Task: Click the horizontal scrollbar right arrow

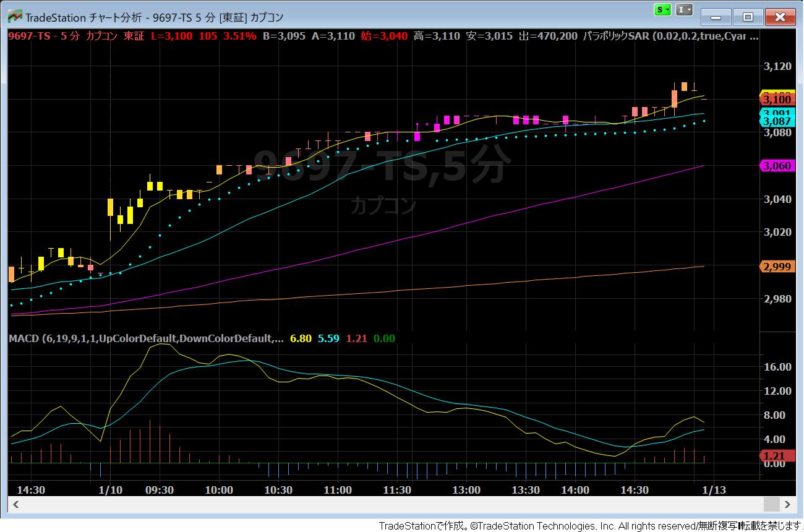Action: (x=787, y=505)
